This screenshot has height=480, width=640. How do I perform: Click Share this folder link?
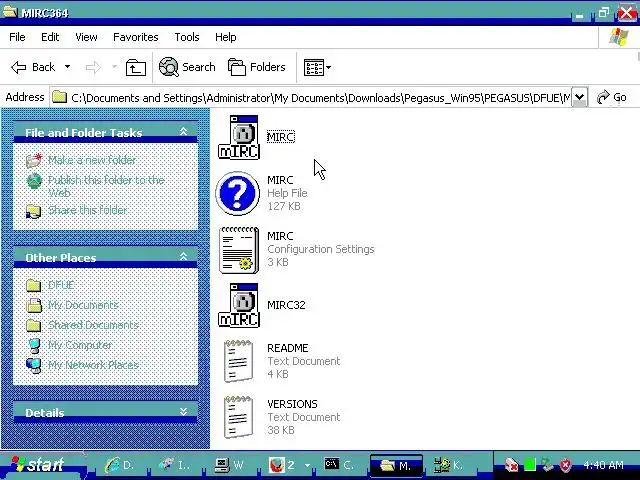87,210
